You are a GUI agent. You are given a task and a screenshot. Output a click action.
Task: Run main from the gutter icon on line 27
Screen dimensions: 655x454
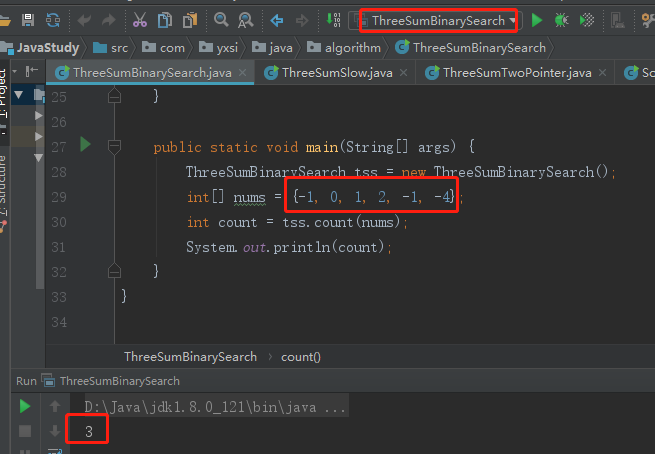point(85,145)
